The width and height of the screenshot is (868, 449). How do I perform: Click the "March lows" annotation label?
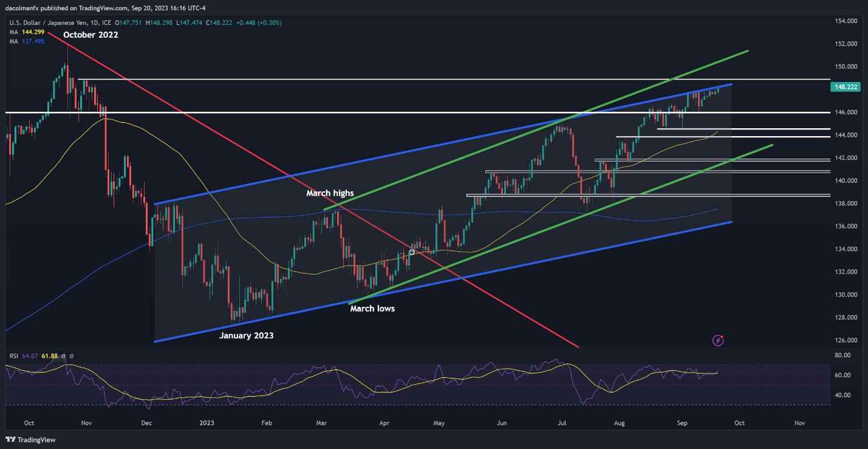click(x=372, y=309)
